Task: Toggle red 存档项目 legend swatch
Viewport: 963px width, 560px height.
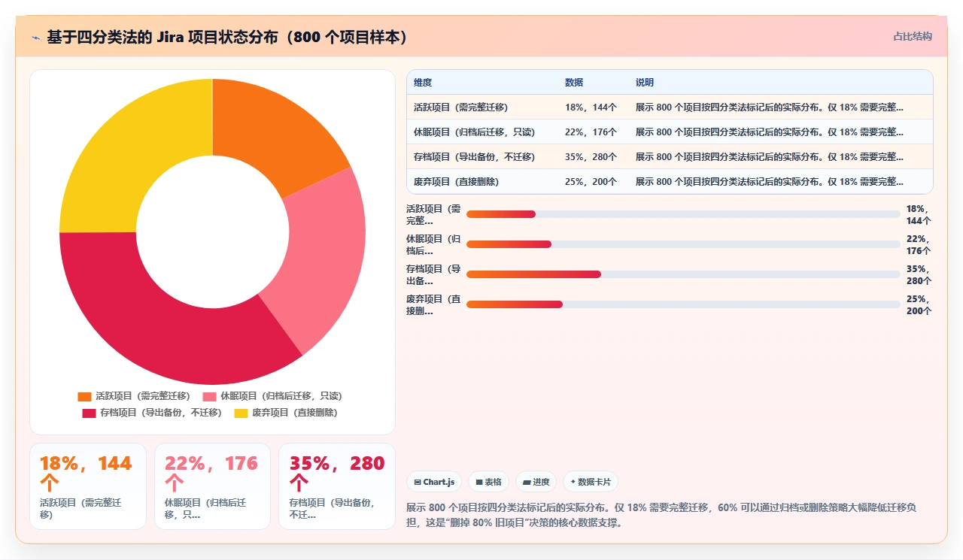Action: [89, 413]
